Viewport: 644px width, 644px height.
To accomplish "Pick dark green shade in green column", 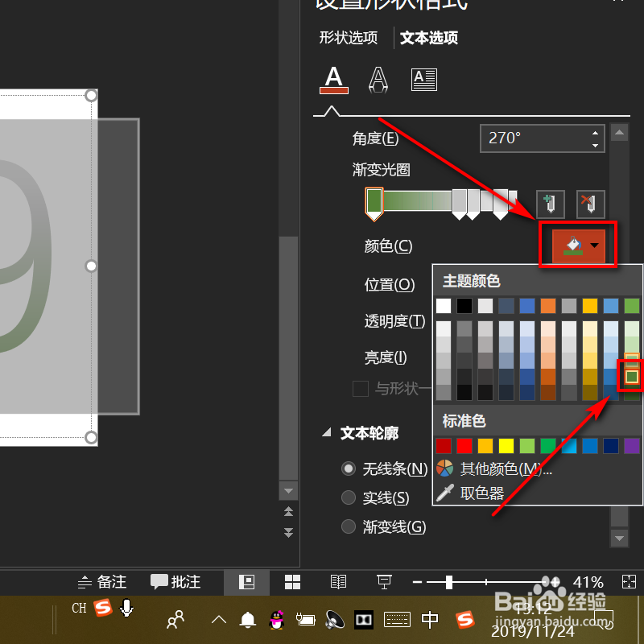I will point(632,376).
